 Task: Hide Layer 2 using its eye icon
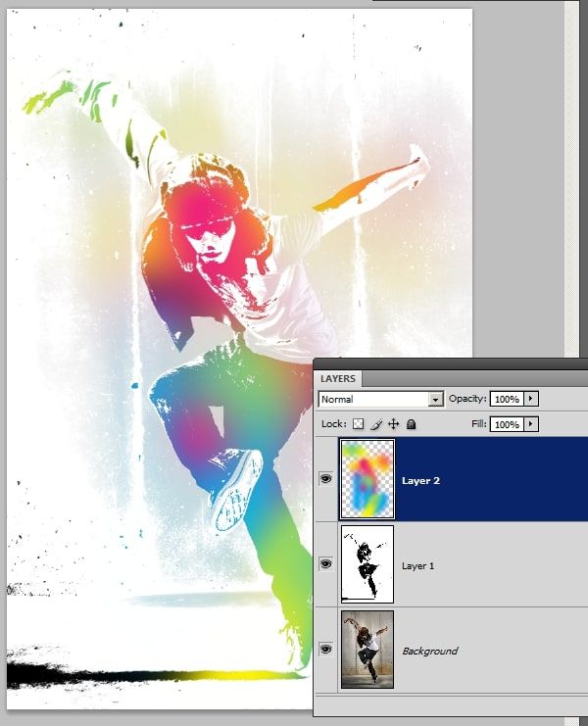click(x=326, y=479)
